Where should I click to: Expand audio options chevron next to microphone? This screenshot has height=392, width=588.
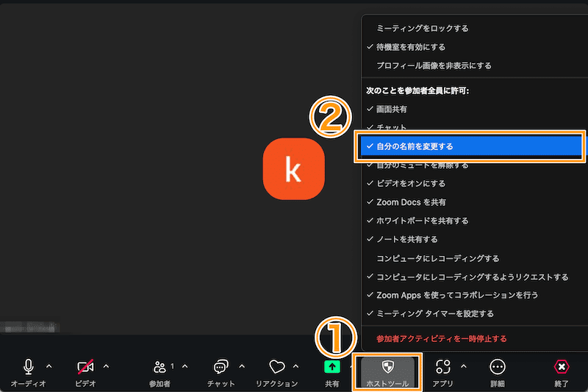point(49,366)
